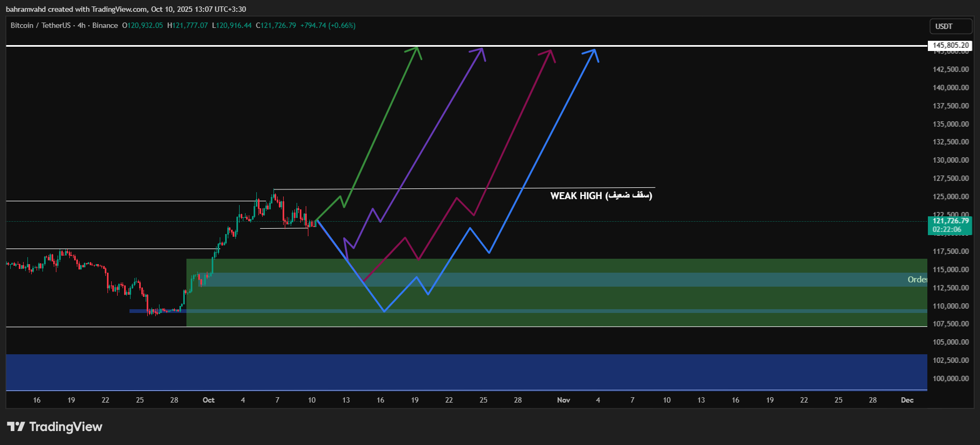Viewport: 980px width, 445px height.
Task: Click the 130,000.00 price scale level
Action: (x=950, y=160)
